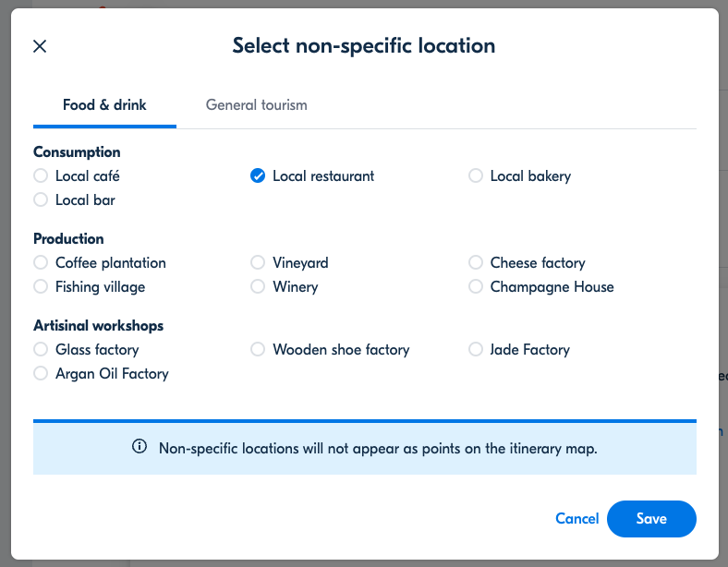Viewport: 728px width, 567px height.
Task: Pick the Winery radio button
Action: coord(258,287)
